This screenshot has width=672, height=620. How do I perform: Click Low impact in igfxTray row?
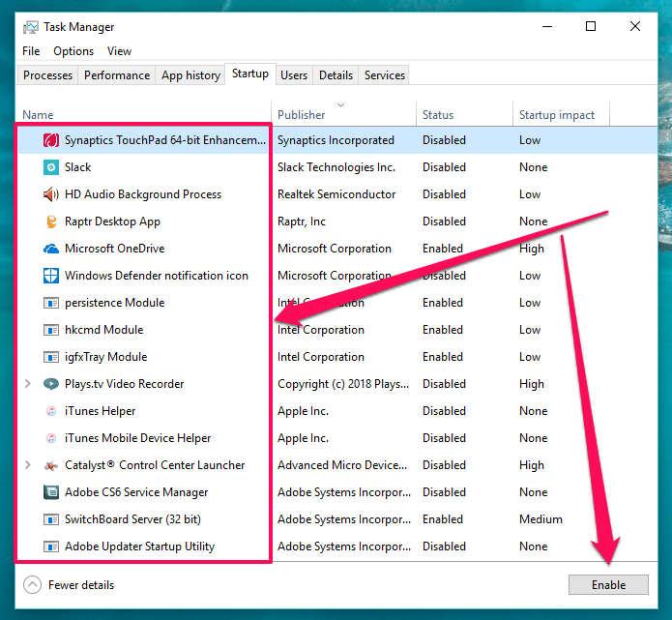[530, 357]
